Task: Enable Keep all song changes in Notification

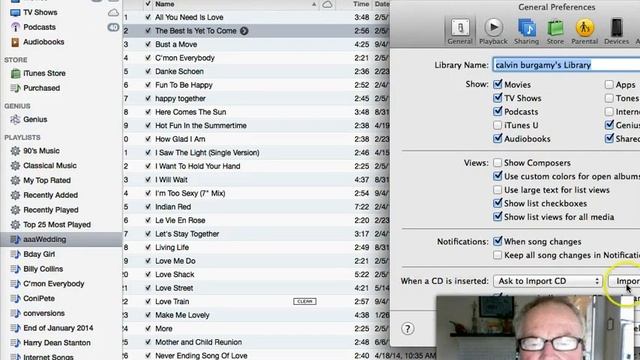Action: tap(498, 255)
